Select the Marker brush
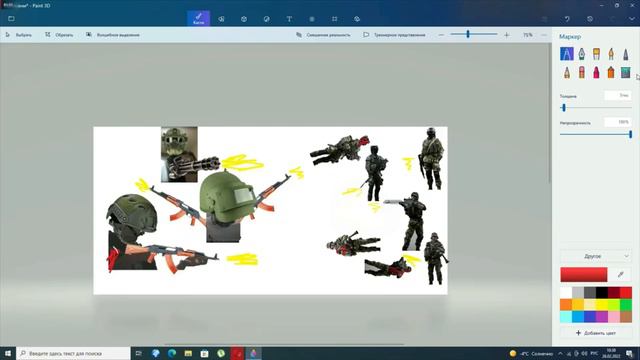Screen dimensions: 640x360 567,54
